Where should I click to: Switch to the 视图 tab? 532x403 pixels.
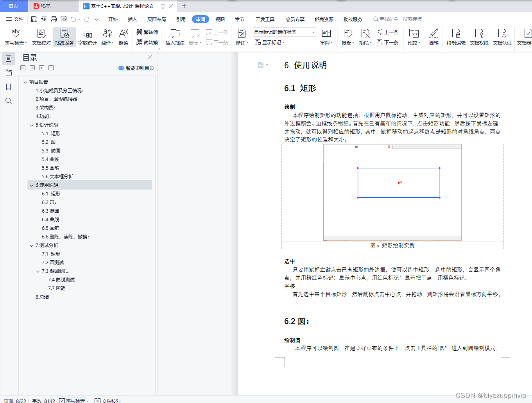tap(220, 19)
